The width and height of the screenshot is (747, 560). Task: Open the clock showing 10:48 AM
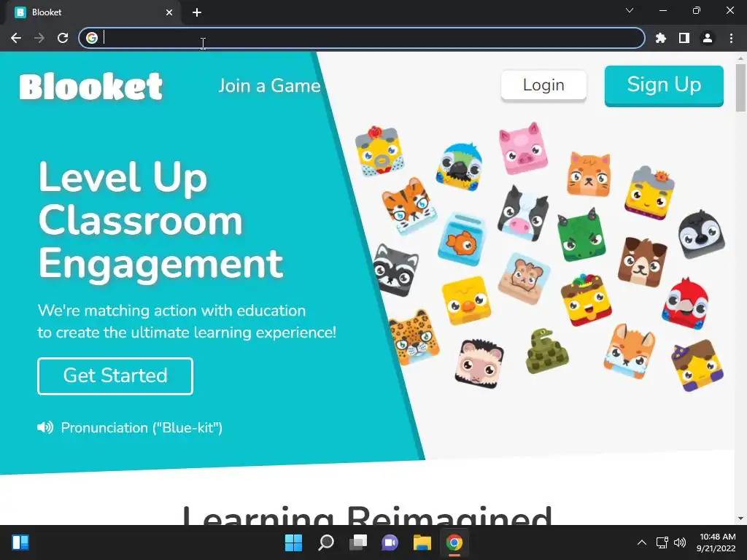coord(716,542)
